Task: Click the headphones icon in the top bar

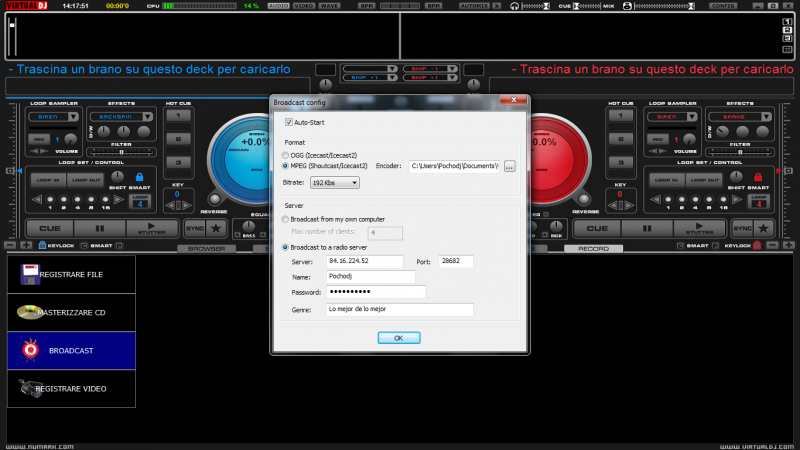Action: tap(514, 6)
